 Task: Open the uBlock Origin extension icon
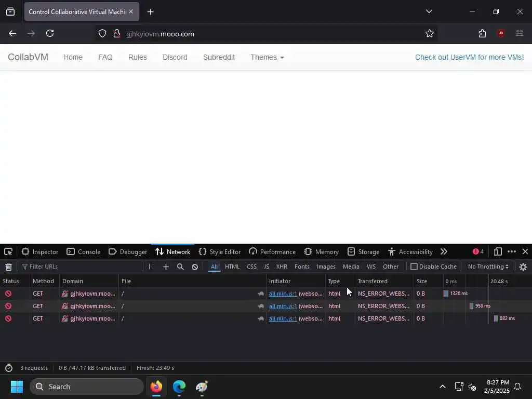[x=501, y=33]
